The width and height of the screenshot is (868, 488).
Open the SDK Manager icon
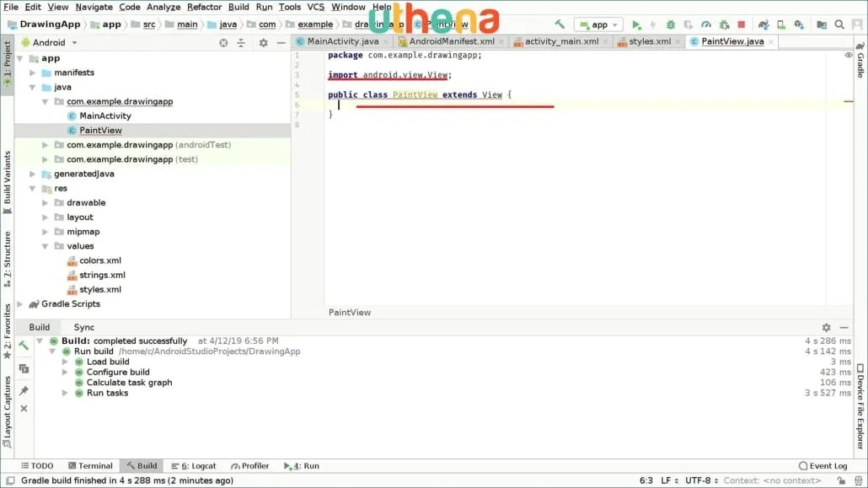click(799, 24)
